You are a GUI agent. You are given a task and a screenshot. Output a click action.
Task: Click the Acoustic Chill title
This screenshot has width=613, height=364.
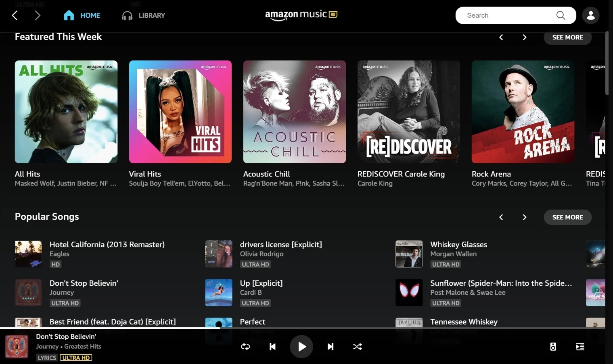pos(266,174)
